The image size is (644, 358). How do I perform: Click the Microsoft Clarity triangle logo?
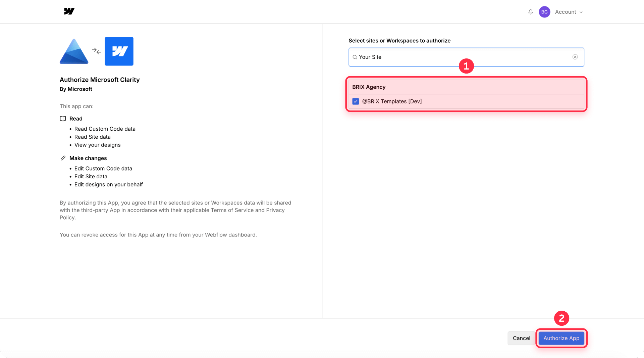pos(74,51)
